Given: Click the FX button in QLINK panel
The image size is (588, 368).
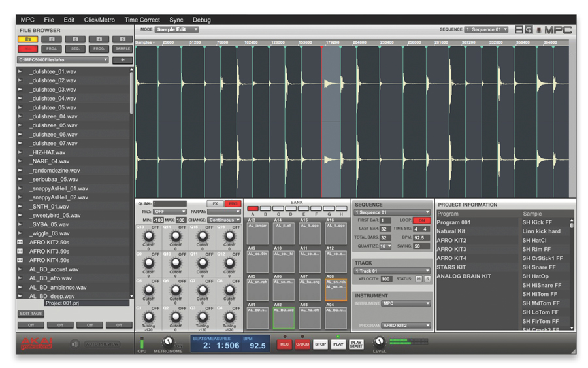Looking at the screenshot, I should 215,203.
